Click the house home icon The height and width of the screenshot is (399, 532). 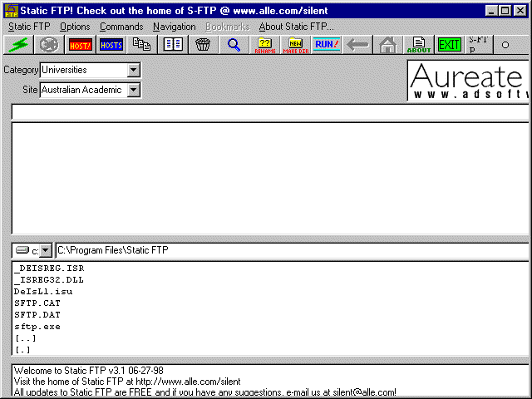[x=387, y=45]
